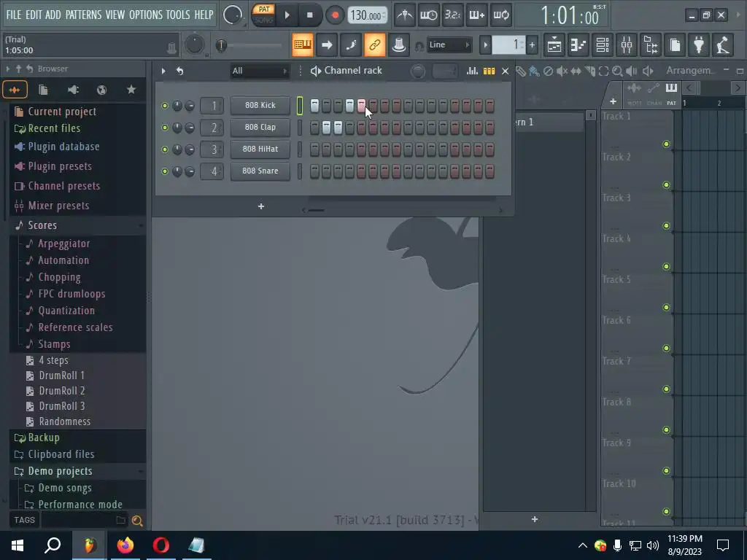Viewport: 747px width, 560px height.
Task: Click the knob note/clip grouping icon
Action: (399, 45)
